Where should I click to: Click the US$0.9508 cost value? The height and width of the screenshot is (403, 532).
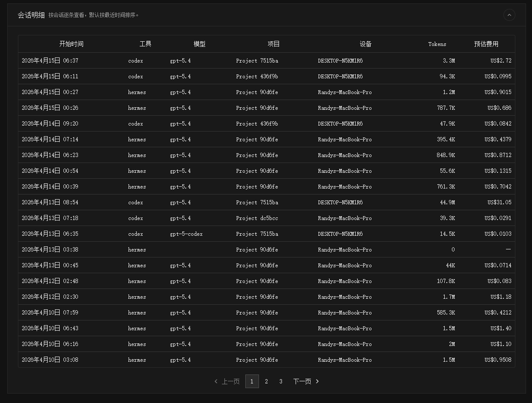(498, 360)
